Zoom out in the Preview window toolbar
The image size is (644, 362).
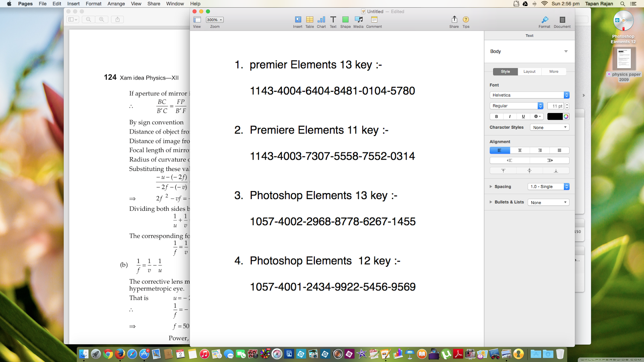click(89, 19)
